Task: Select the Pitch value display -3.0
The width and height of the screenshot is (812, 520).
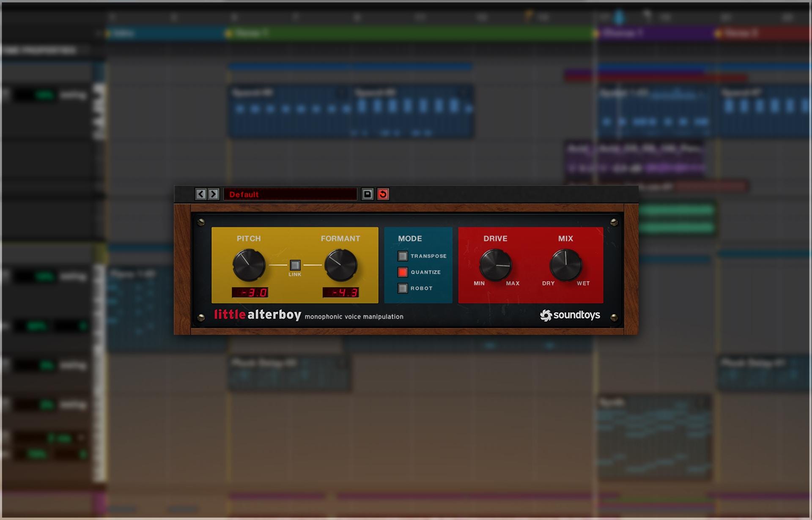Action: (250, 293)
